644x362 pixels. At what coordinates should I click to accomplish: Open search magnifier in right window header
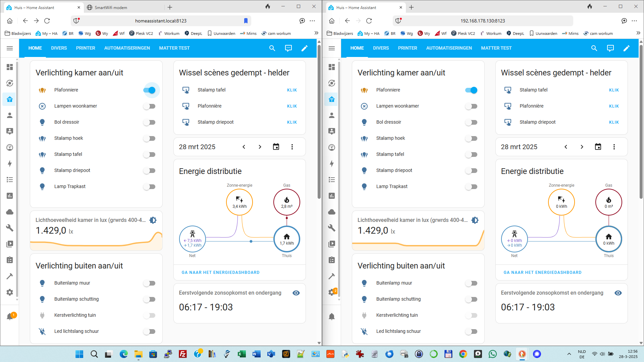594,48
